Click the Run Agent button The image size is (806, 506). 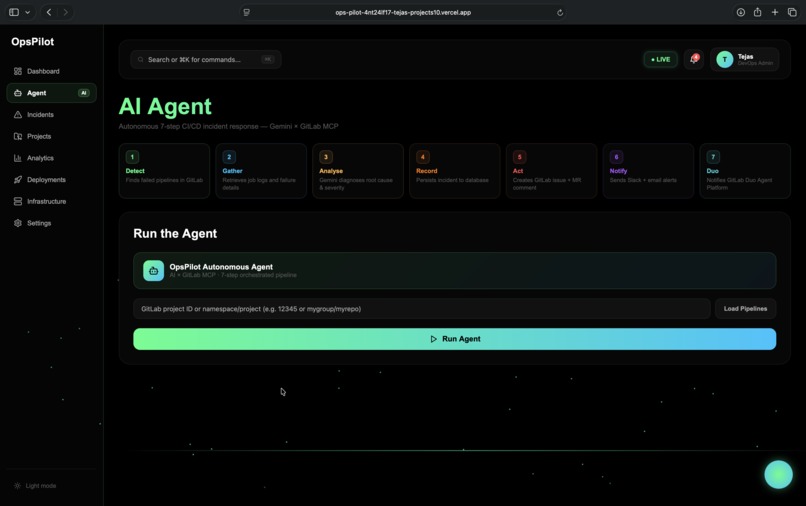454,339
